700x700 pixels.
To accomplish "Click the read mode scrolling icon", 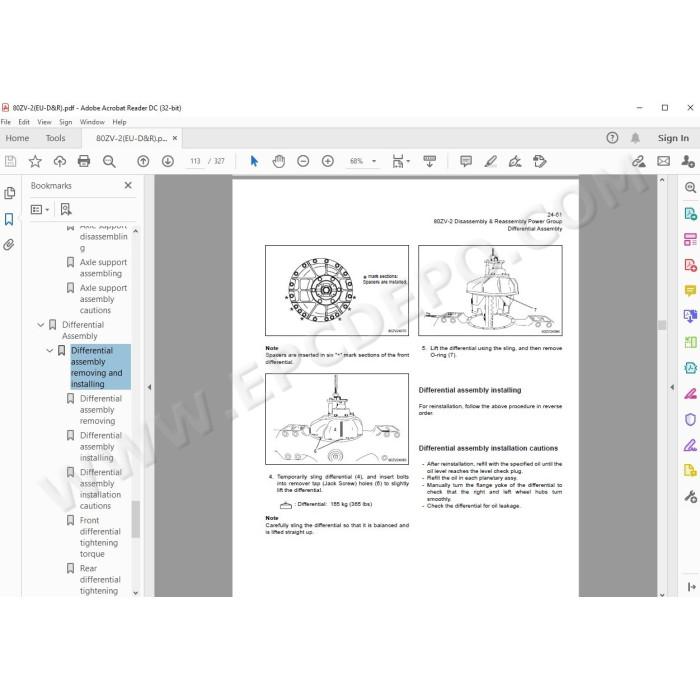I will (x=429, y=161).
